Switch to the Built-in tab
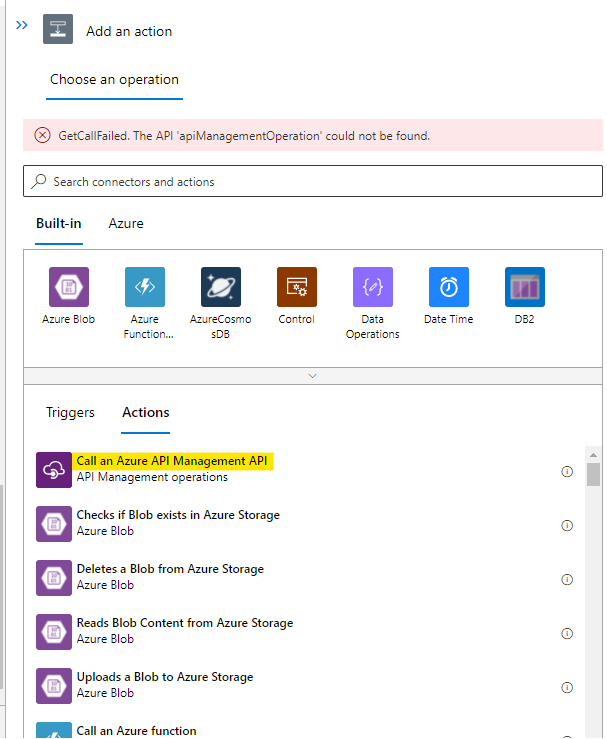The width and height of the screenshot is (607, 739). coord(59,223)
